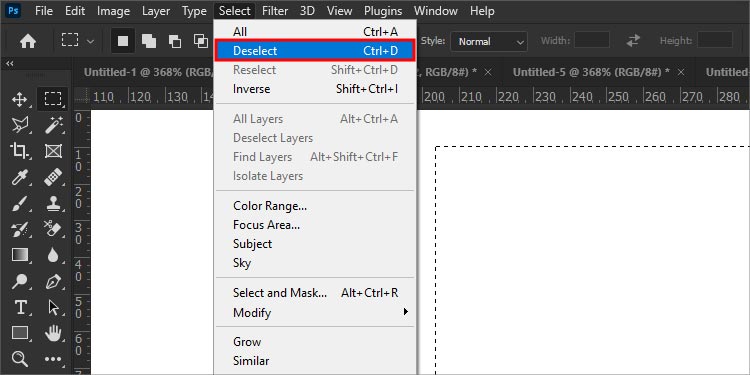Collapse the toolbar with double-arrow button
Viewport: 750px width, 375px height.
pos(10,63)
